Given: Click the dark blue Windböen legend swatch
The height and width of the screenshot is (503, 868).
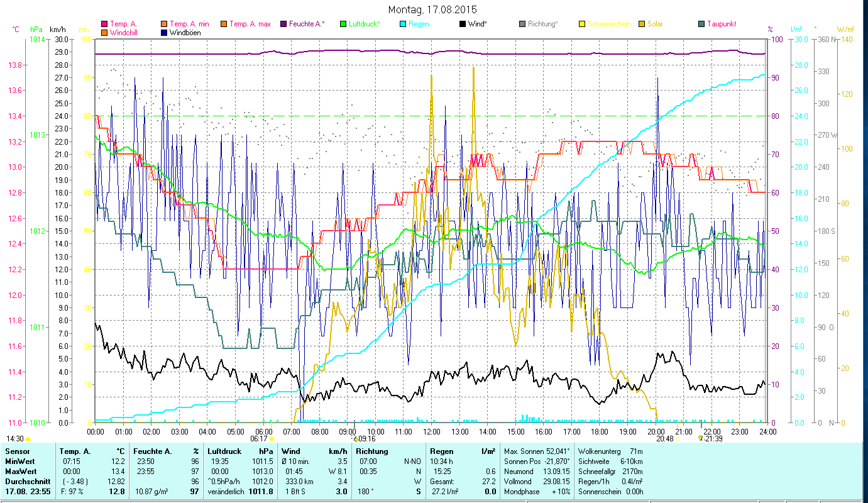Looking at the screenshot, I should tap(164, 33).
